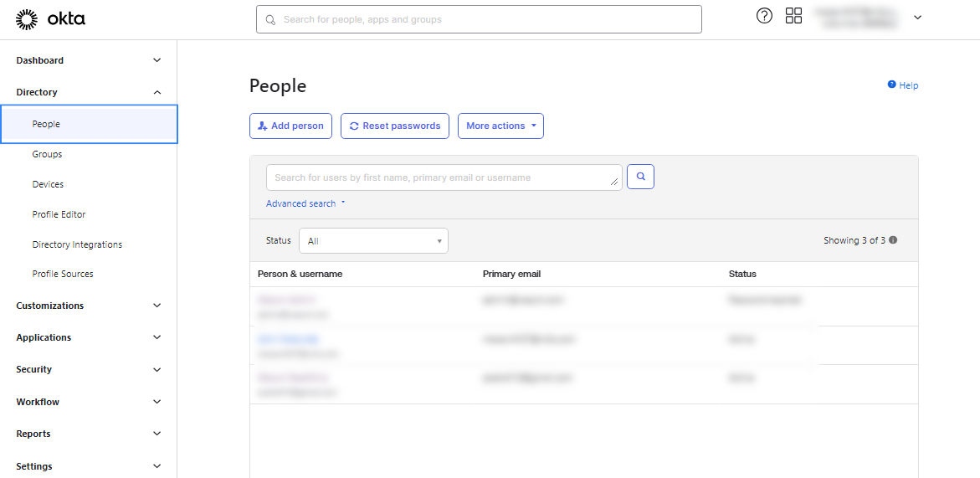Viewport: 980px width, 478px height.
Task: Open the More actions dropdown
Action: point(500,126)
